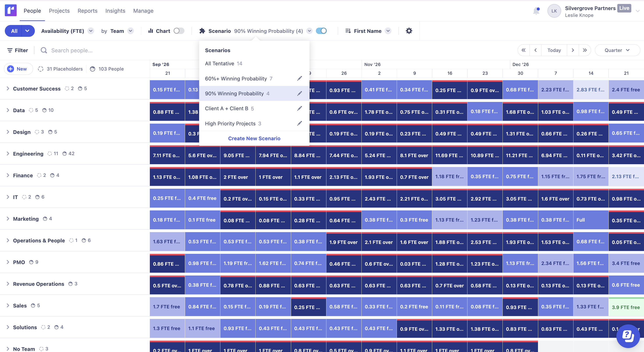Viewport: 644px width, 352px height.
Task: Expand the Finance team row
Action: tap(8, 175)
